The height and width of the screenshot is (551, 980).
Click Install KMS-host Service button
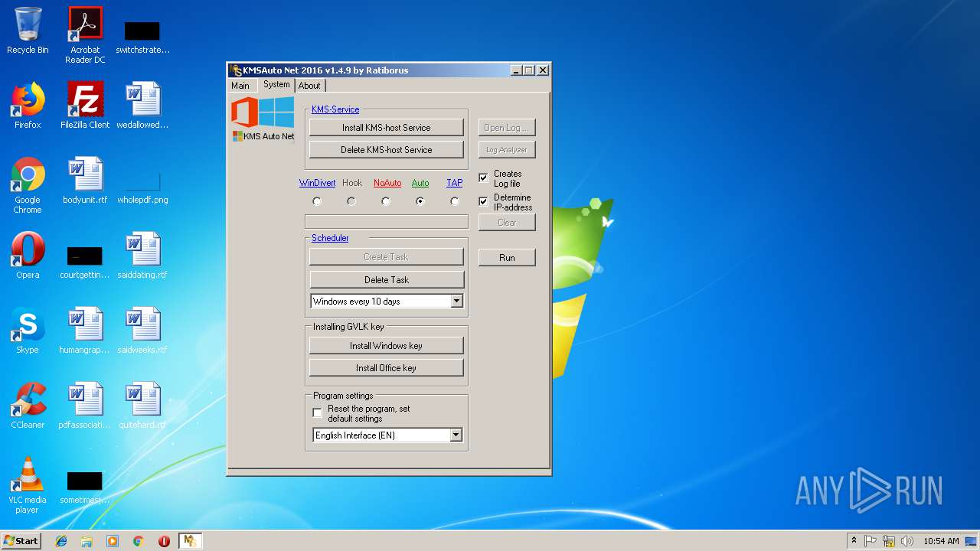(387, 128)
